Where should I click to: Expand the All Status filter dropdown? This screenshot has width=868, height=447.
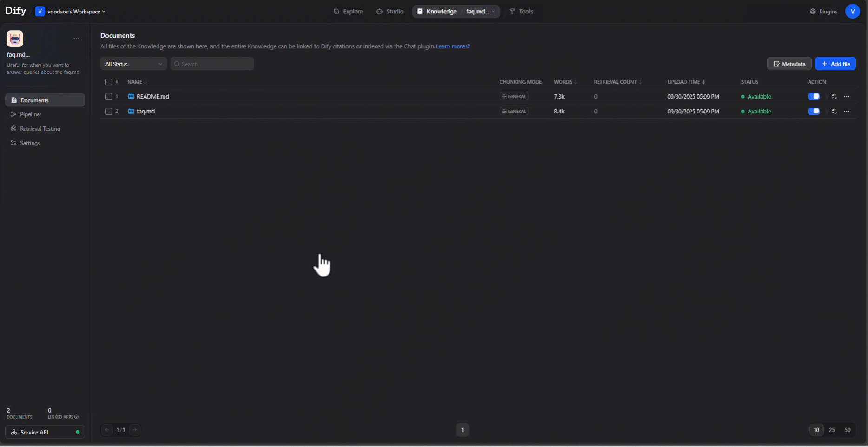(x=133, y=64)
